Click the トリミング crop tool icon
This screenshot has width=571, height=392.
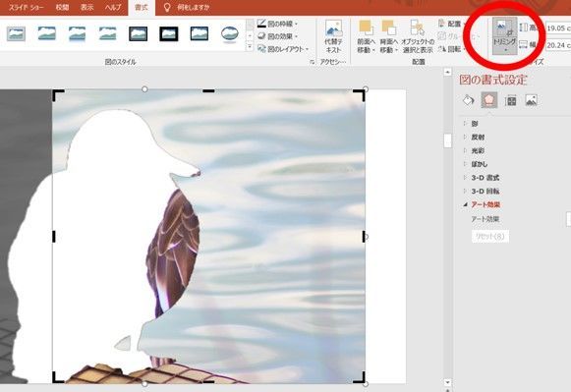[x=505, y=28]
